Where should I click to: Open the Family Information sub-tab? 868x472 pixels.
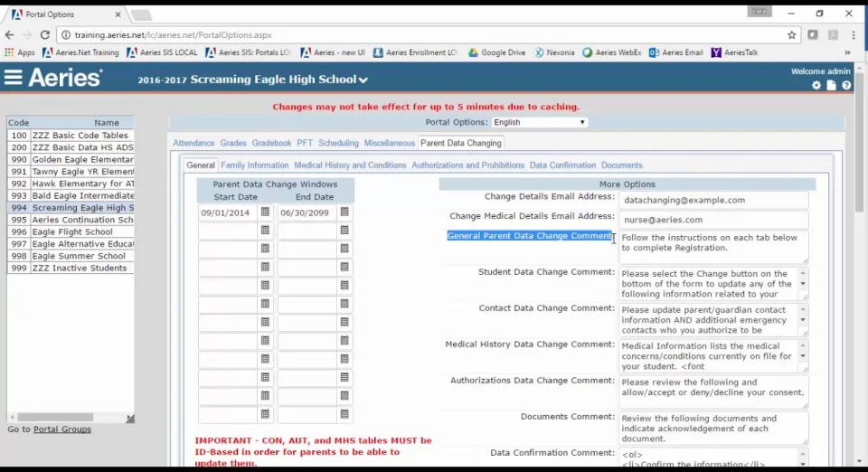[255, 165]
